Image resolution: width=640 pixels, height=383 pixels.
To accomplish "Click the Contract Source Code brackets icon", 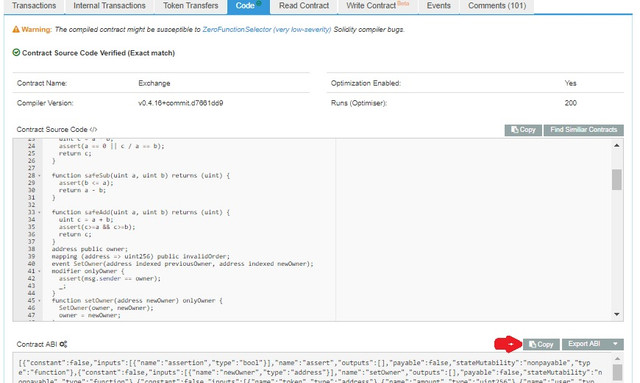I will [93, 129].
